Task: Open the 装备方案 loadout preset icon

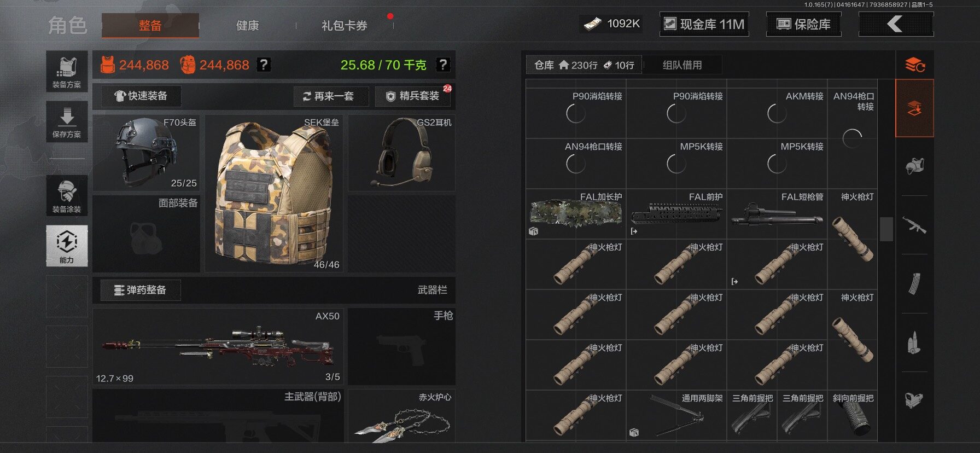Action: [67, 71]
